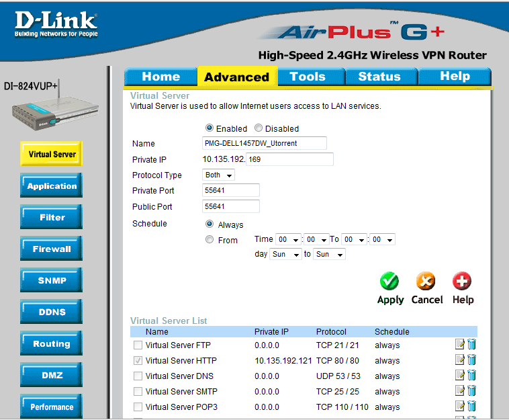
Task: Select the Enabled radio button
Action: (210, 128)
